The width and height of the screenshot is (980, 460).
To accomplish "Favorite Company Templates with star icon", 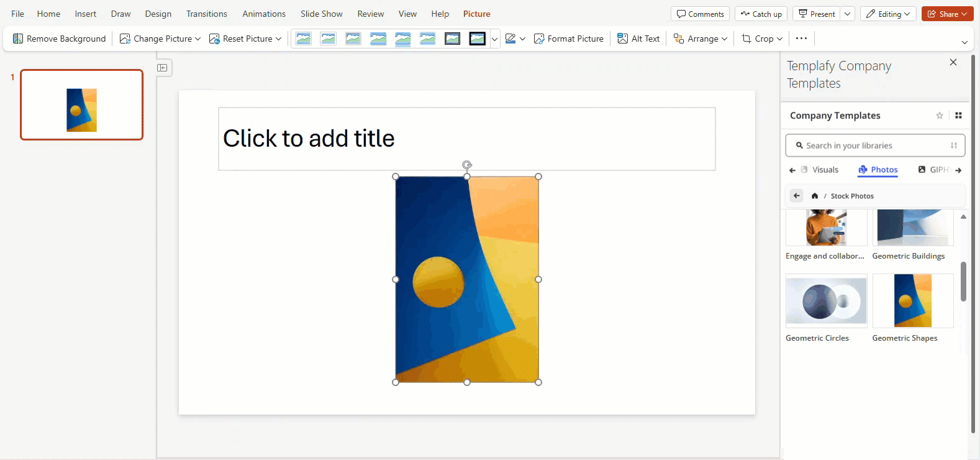I will point(940,116).
